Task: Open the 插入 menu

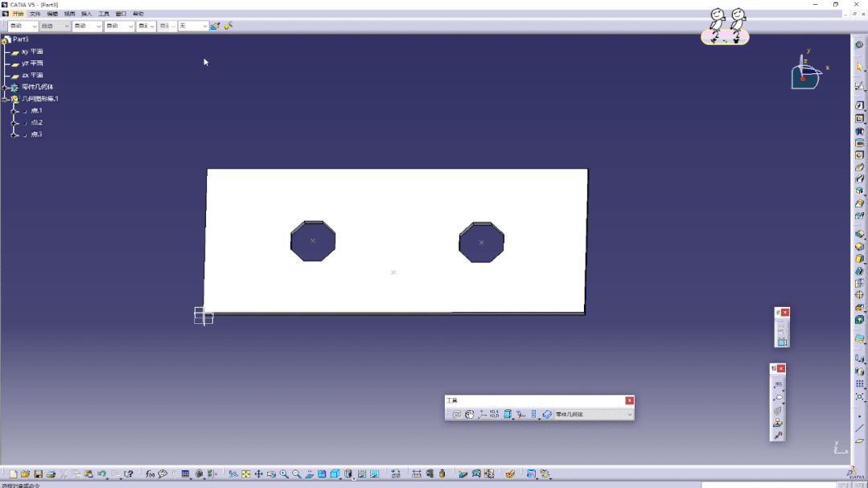Action: (87, 14)
